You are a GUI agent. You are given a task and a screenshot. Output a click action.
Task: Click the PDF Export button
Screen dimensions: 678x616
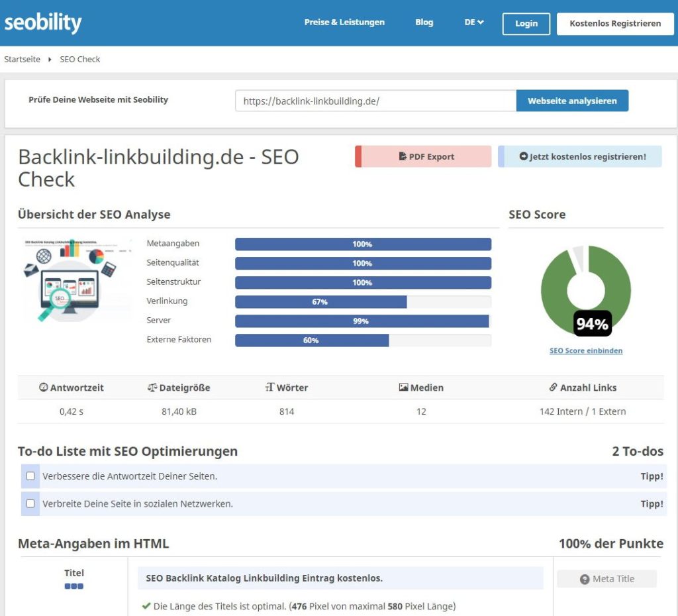click(x=423, y=156)
